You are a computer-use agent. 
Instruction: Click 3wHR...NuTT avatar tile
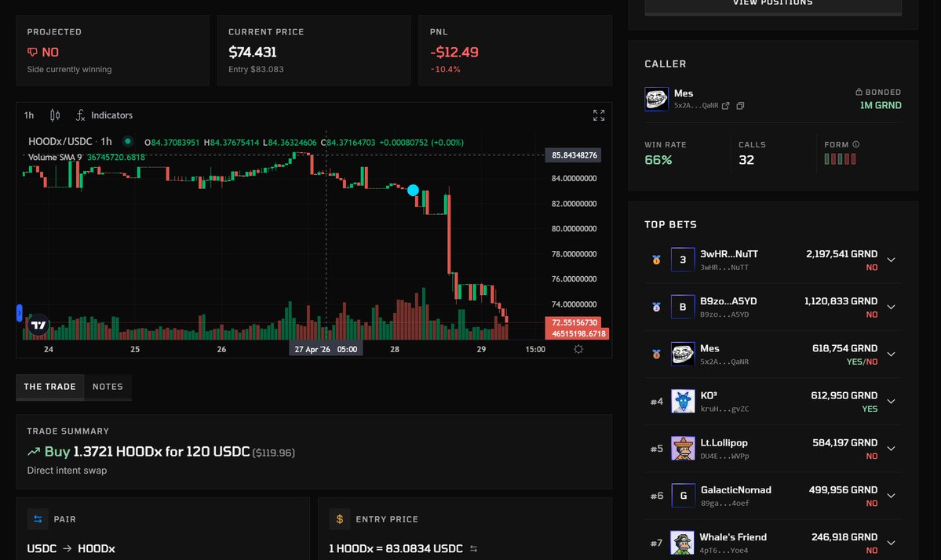pyautogui.click(x=683, y=260)
